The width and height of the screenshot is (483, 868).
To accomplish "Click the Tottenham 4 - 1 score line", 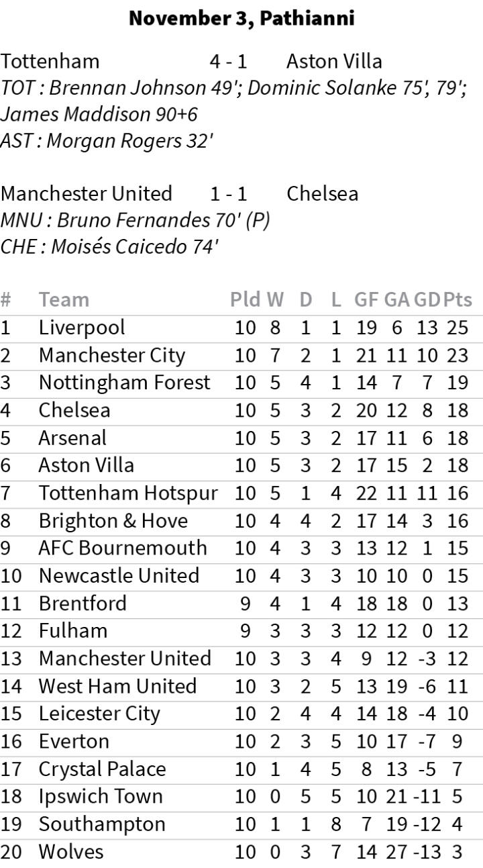I will [x=229, y=62].
